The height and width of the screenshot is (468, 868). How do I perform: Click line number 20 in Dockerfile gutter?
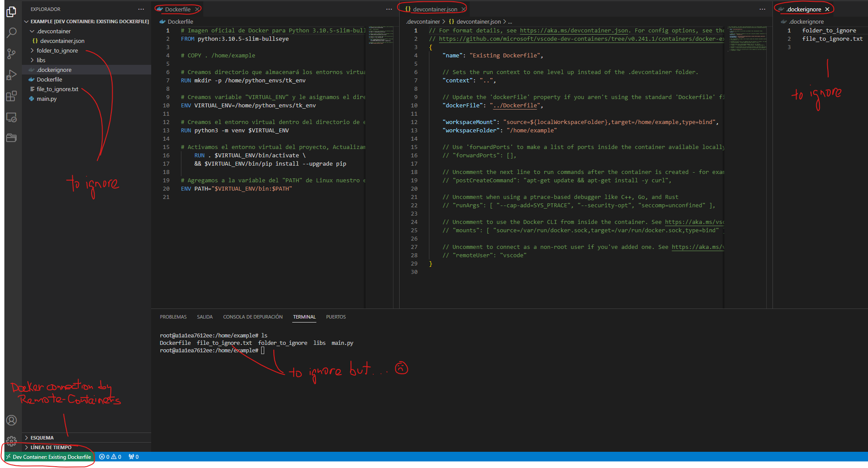pos(166,188)
